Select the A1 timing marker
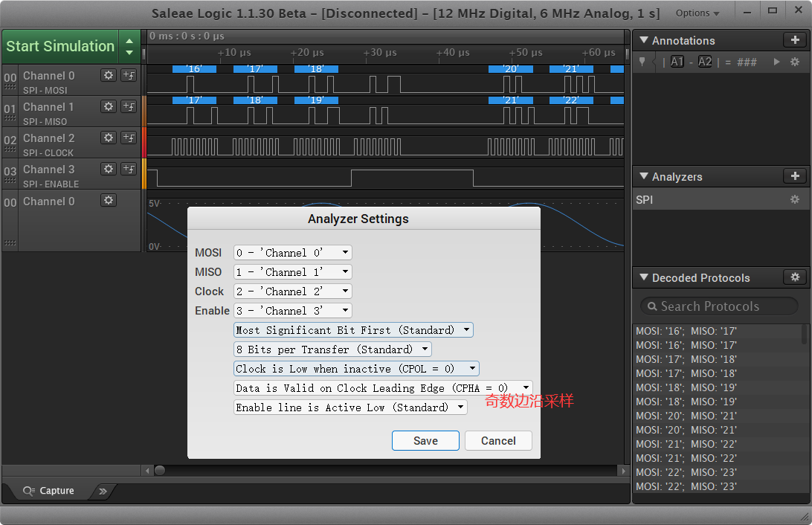This screenshot has height=525, width=812. pos(677,62)
